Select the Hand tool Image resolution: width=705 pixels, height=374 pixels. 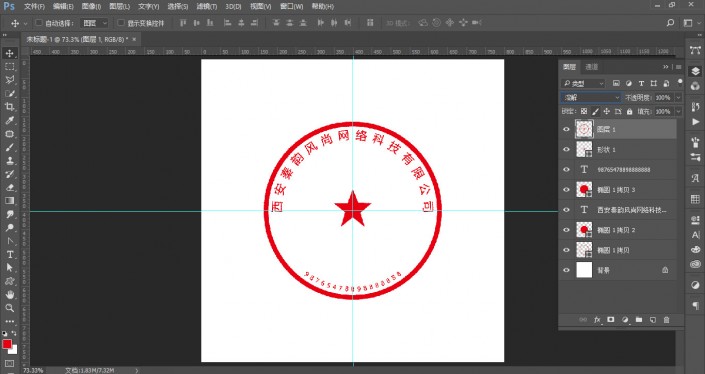(x=9, y=295)
